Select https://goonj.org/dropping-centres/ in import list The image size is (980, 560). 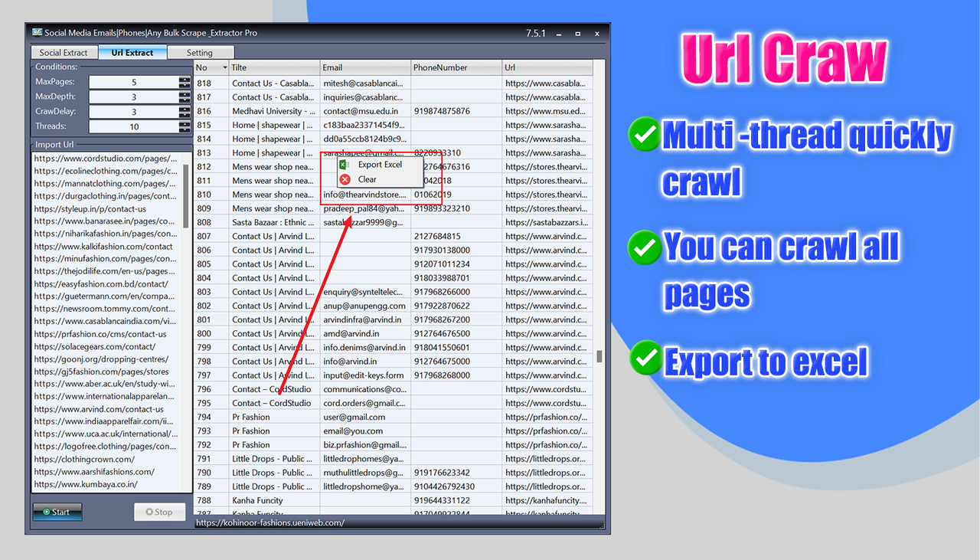[101, 359]
